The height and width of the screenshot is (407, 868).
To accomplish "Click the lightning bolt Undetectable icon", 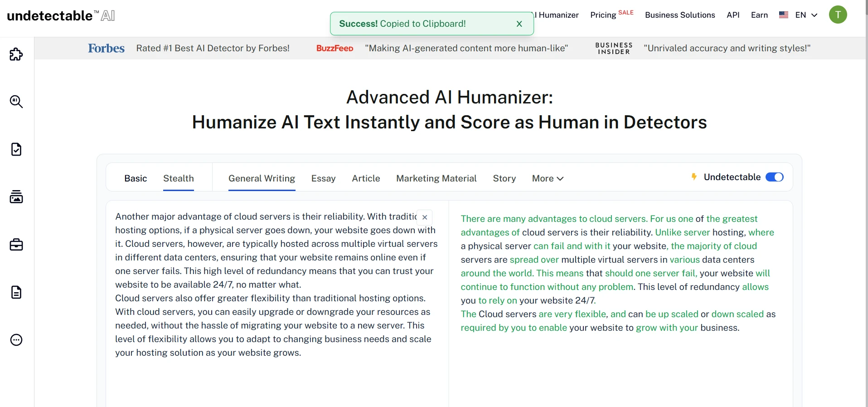I will click(x=694, y=177).
